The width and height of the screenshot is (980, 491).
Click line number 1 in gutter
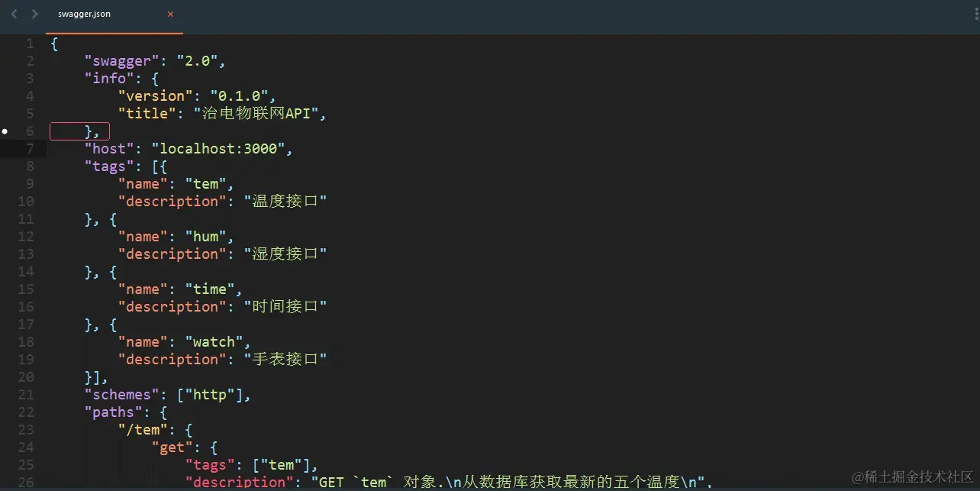pos(30,44)
